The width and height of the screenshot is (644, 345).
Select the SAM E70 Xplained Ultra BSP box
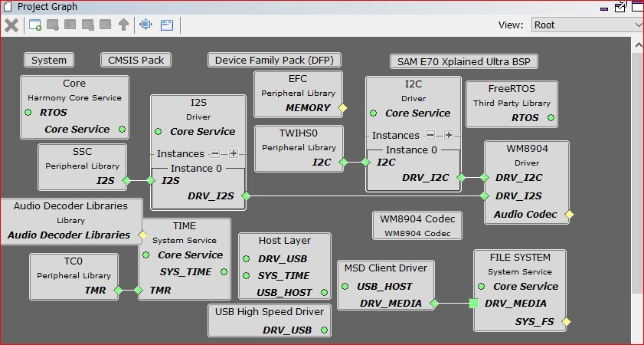click(x=464, y=61)
